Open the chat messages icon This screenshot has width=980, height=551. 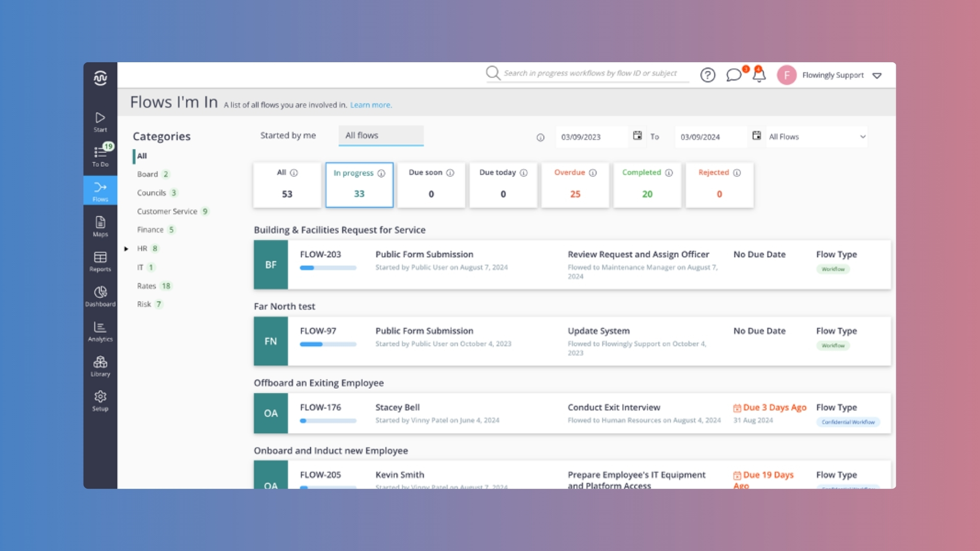tap(734, 74)
